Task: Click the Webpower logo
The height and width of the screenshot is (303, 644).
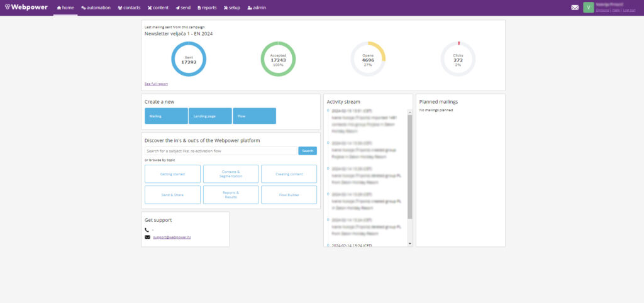Action: [x=26, y=8]
